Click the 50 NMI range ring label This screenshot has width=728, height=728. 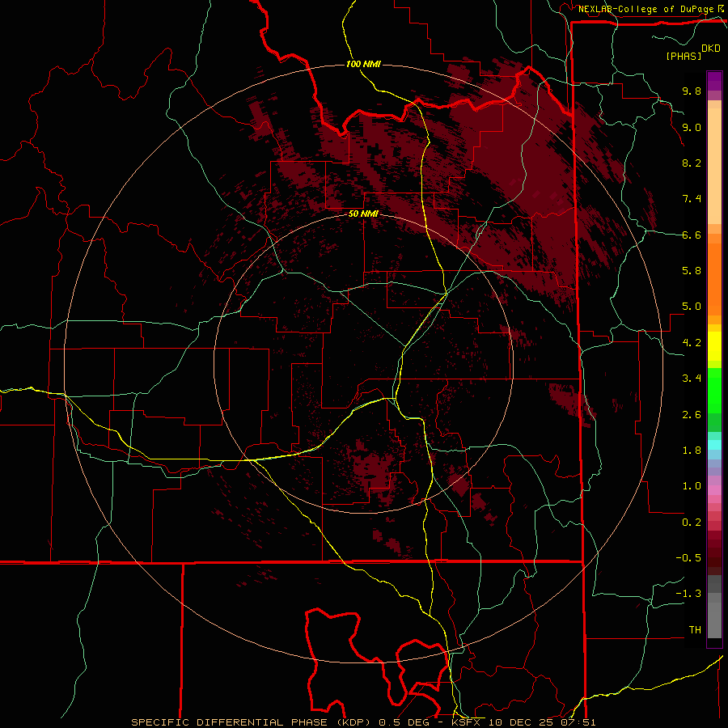click(x=363, y=214)
